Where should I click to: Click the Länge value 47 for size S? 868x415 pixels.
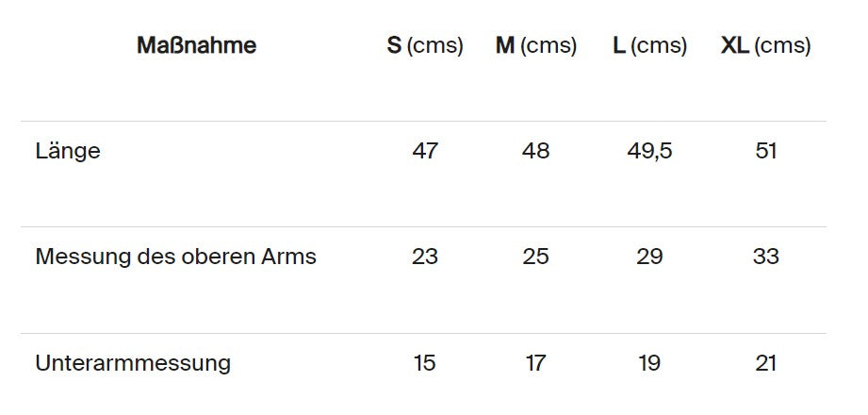425,151
